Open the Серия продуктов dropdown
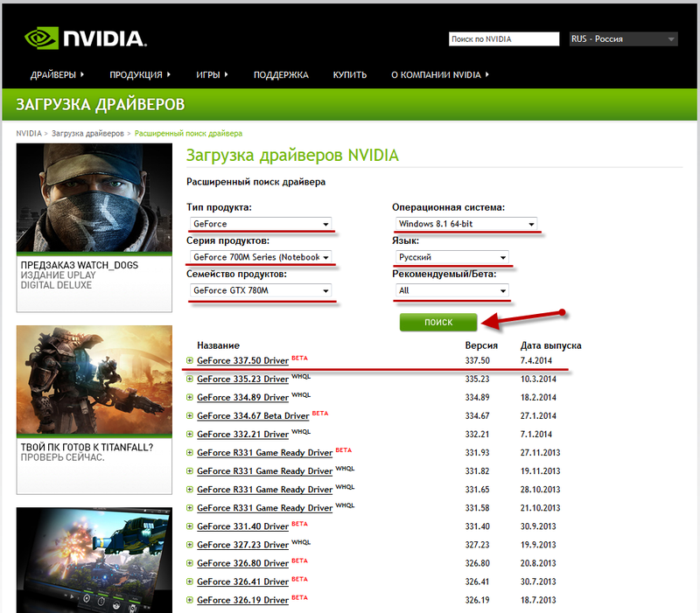The image size is (700, 613). point(261,257)
